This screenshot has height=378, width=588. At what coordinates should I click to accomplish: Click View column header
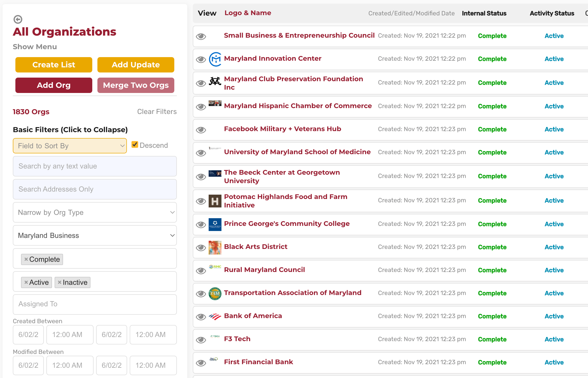tap(207, 13)
